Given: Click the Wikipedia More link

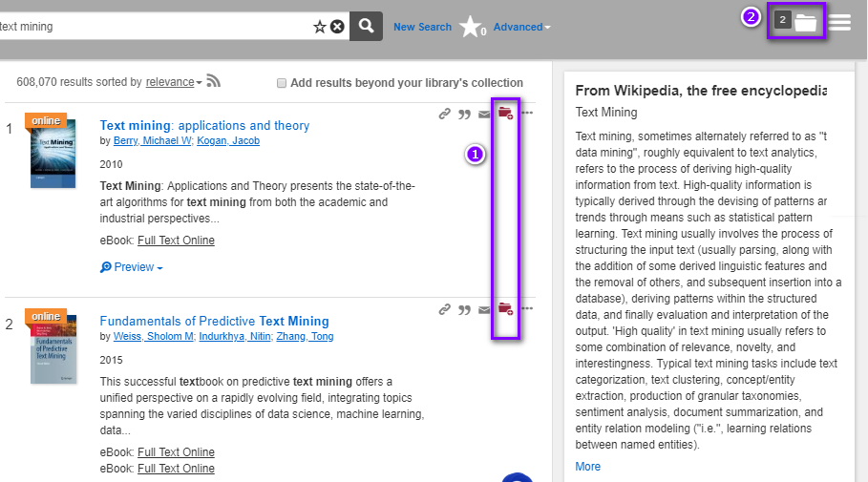Looking at the screenshot, I should (588, 467).
